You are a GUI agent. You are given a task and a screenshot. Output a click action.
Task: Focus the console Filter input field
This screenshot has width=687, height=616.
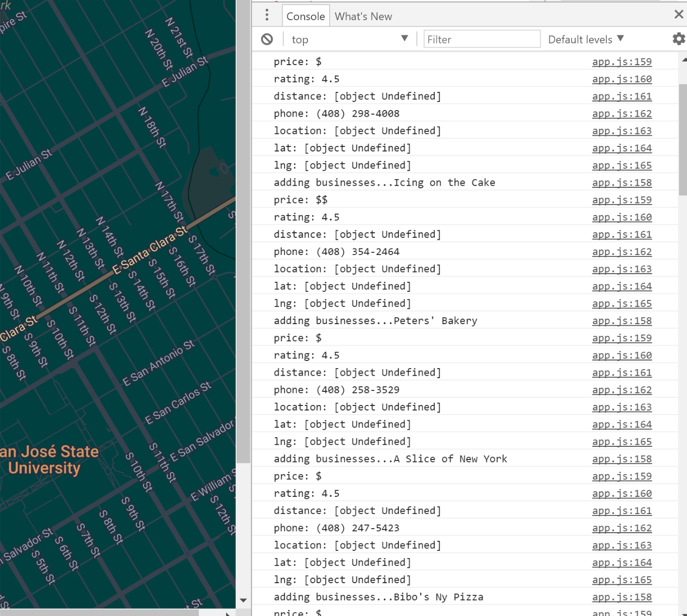[482, 39]
